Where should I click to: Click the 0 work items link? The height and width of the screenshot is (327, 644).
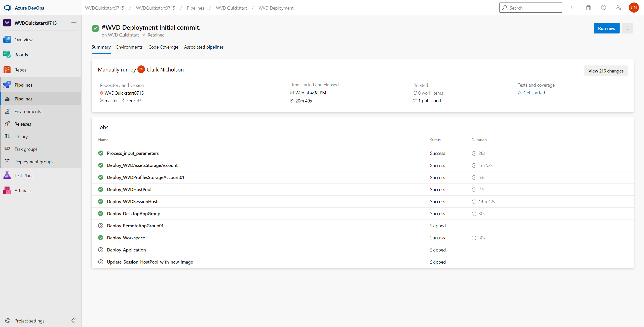point(430,93)
